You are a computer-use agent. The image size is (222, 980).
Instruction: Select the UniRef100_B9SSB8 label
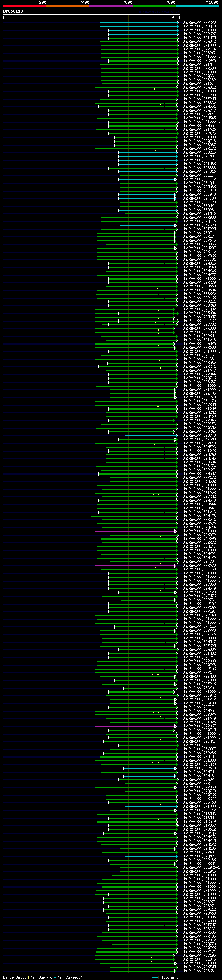point(199,168)
